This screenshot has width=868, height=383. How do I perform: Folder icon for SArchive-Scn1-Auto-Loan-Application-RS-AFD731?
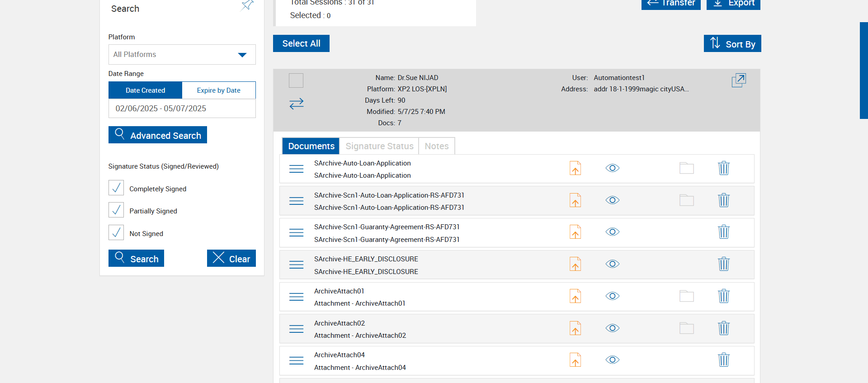click(x=687, y=200)
